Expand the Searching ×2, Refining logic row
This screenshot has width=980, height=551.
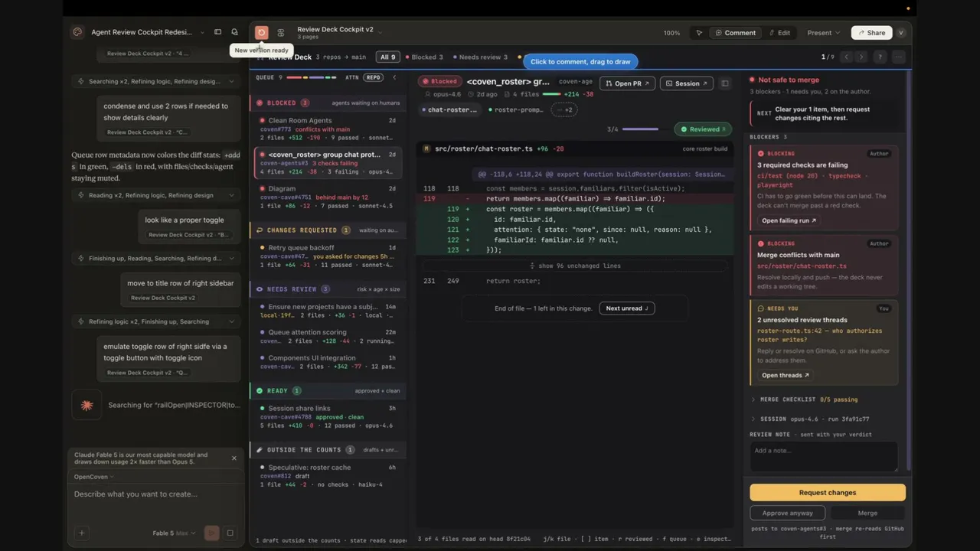click(x=156, y=81)
